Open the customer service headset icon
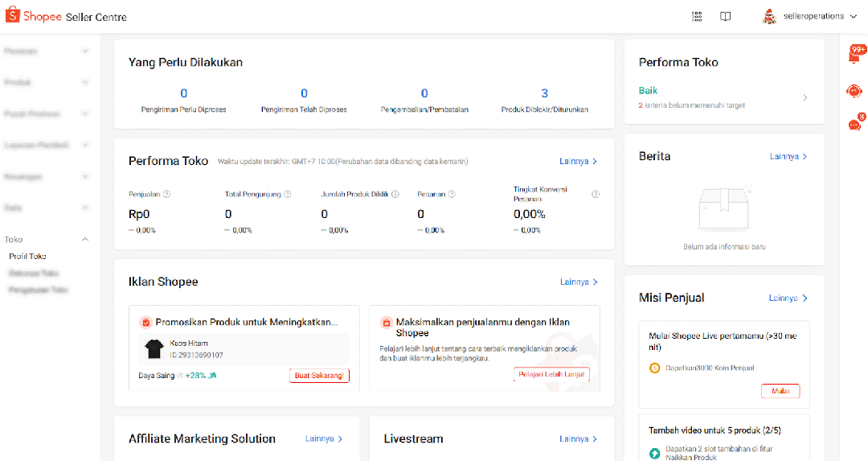The width and height of the screenshot is (868, 461). [854, 91]
